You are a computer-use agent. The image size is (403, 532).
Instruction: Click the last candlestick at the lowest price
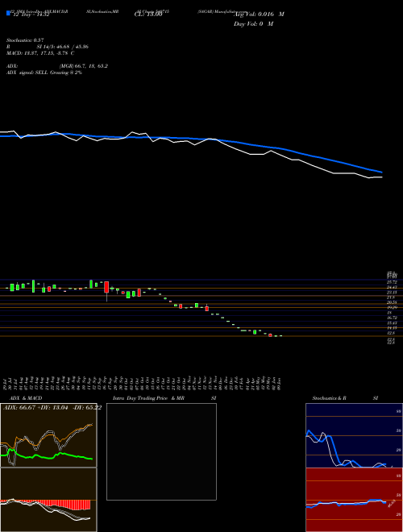(280, 336)
